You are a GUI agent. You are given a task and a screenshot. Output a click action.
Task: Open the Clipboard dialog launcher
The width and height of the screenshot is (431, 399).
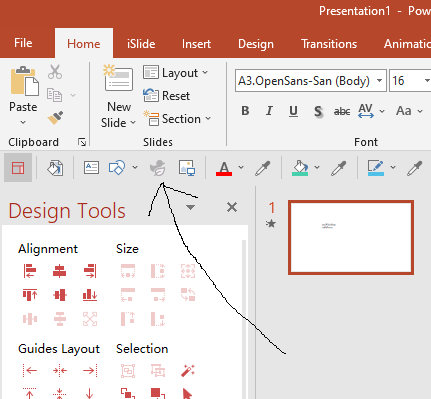pos(82,142)
